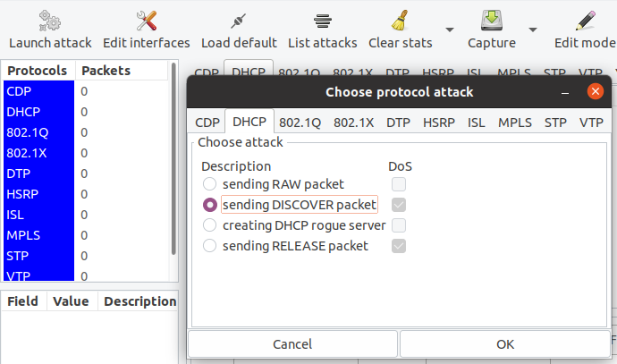
Task: Select creating DHCP rogue server option
Action: (x=209, y=225)
